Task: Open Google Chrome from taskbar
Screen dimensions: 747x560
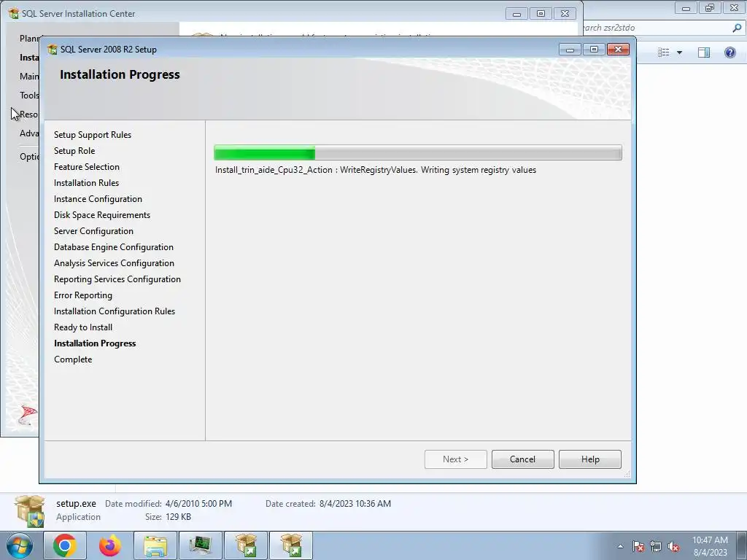Action: click(x=65, y=545)
